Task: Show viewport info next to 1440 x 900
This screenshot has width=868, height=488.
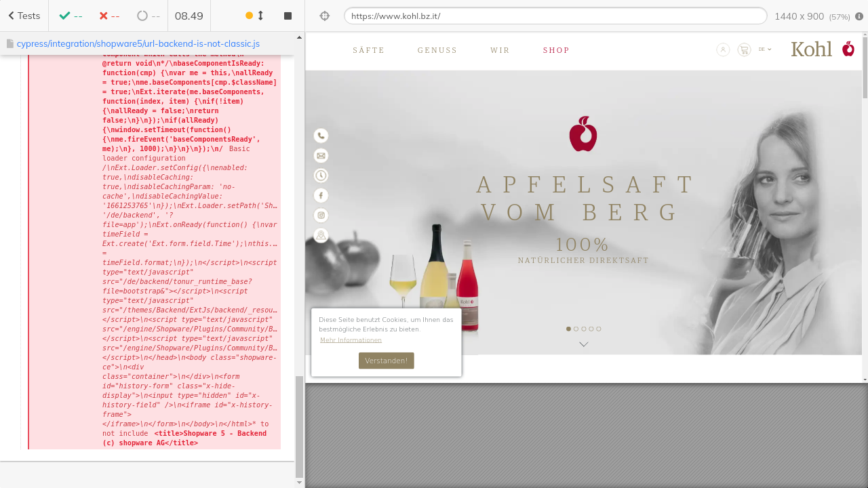Action: (859, 16)
